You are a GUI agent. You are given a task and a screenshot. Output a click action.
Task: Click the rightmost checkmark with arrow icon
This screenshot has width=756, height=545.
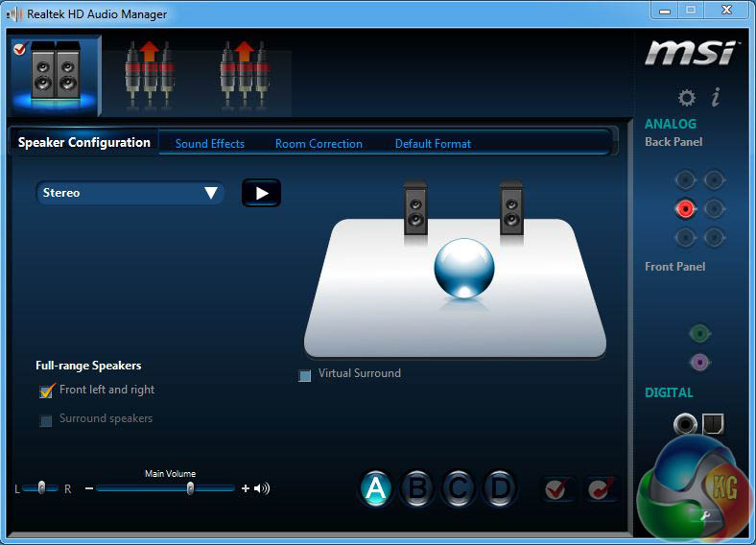[x=601, y=489]
